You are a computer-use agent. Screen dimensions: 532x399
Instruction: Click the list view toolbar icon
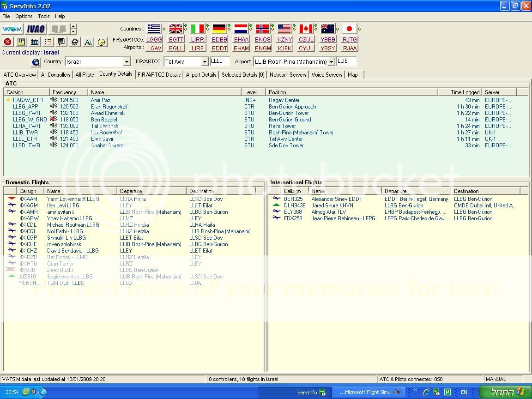coord(48,42)
